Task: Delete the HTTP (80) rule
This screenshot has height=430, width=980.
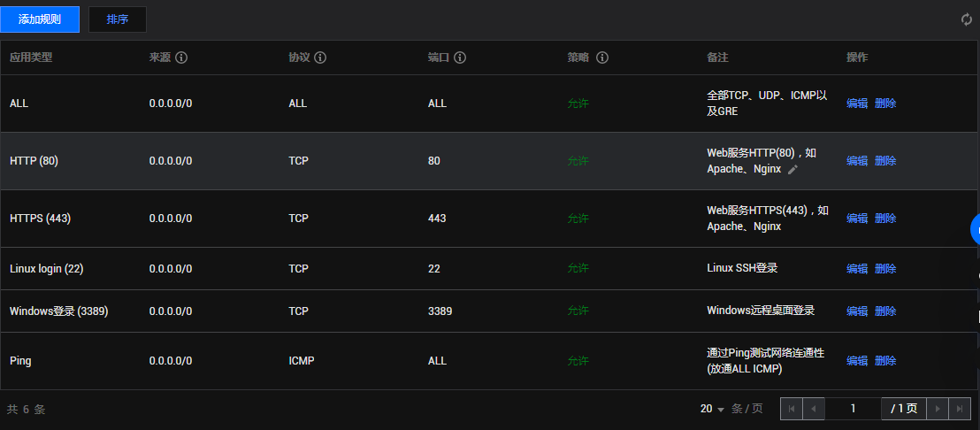Action: click(885, 161)
